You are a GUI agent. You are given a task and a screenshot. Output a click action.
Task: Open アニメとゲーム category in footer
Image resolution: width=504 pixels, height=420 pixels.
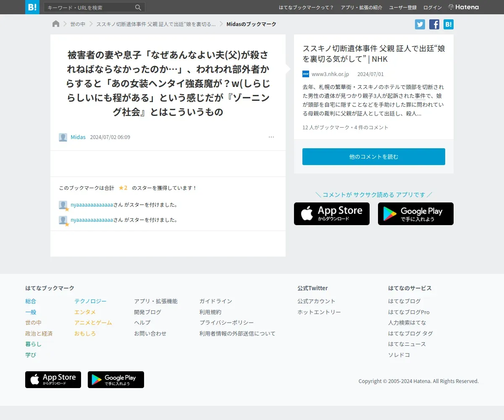93,323
